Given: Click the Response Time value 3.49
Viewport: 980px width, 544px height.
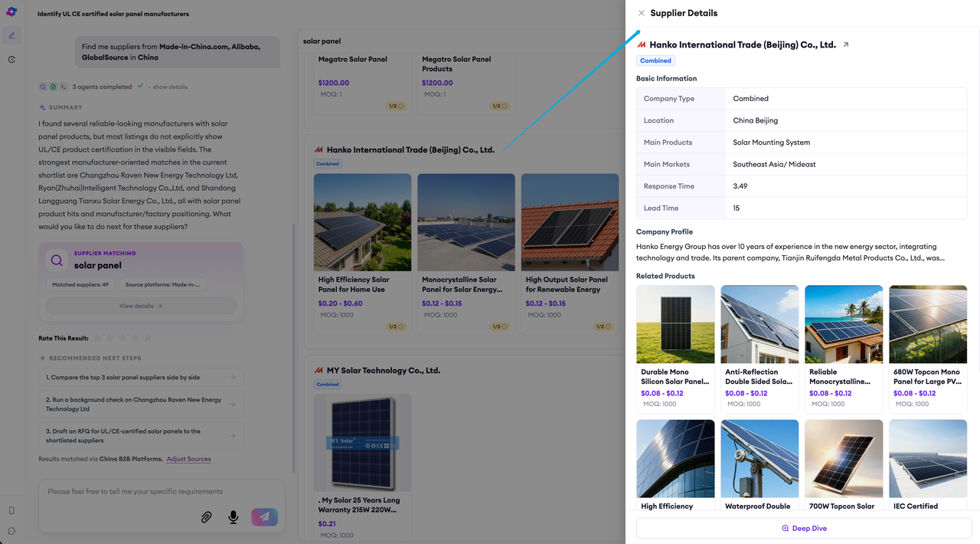Looking at the screenshot, I should [x=740, y=186].
